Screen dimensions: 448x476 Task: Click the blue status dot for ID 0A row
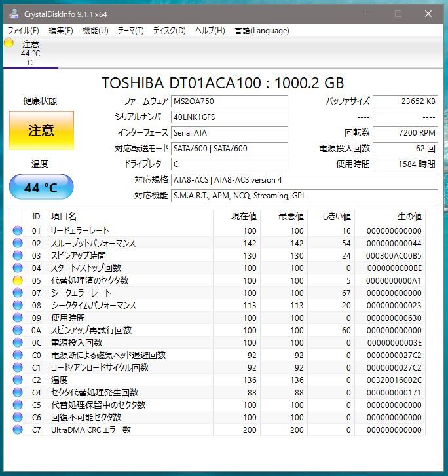coord(18,330)
